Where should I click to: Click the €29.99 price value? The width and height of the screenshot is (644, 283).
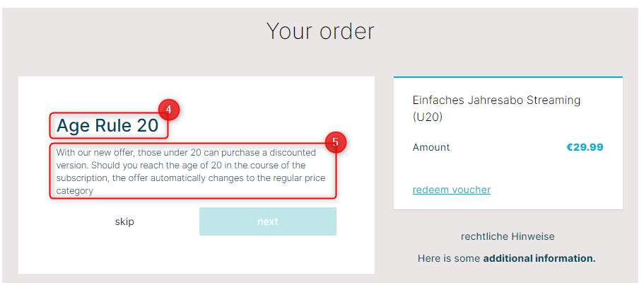pos(585,147)
